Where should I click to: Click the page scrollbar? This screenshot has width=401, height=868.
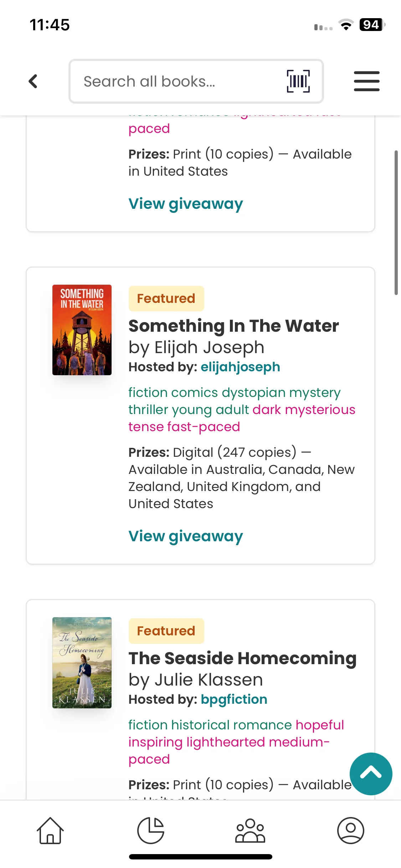[396, 223]
